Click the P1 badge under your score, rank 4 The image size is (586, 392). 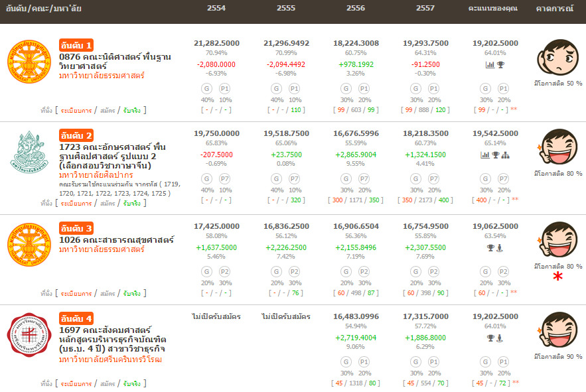coord(503,361)
